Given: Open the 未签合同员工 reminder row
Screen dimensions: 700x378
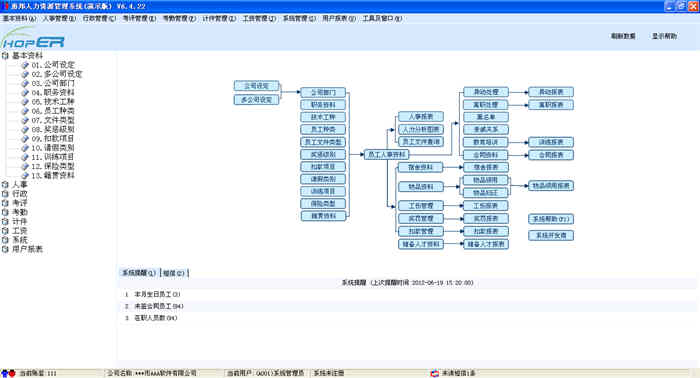Looking at the screenshot, I should point(158,306).
